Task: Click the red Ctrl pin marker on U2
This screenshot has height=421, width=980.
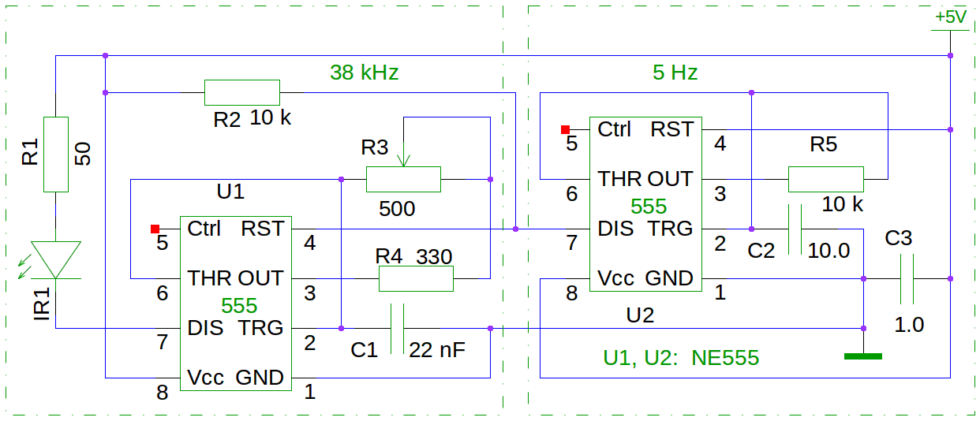Action: pyautogui.click(x=565, y=129)
